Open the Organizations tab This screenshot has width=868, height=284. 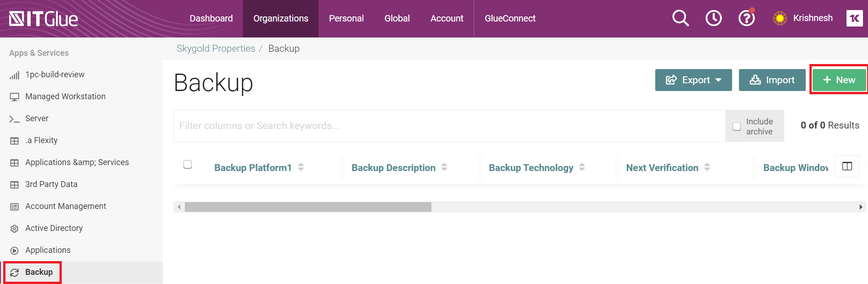pos(281,18)
